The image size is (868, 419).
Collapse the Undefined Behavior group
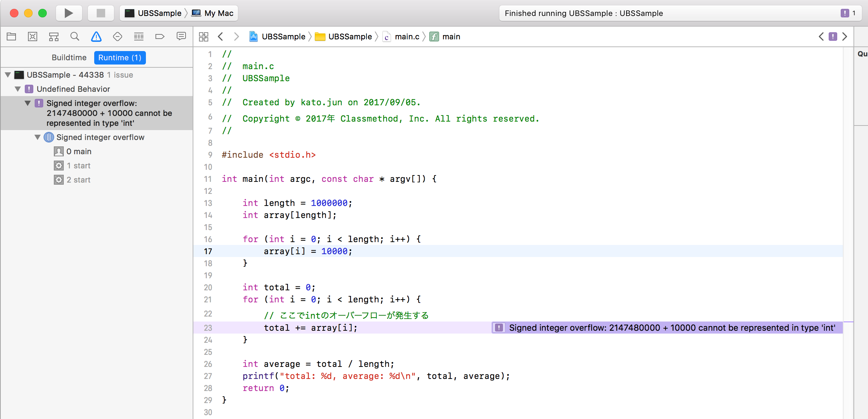[x=18, y=89]
